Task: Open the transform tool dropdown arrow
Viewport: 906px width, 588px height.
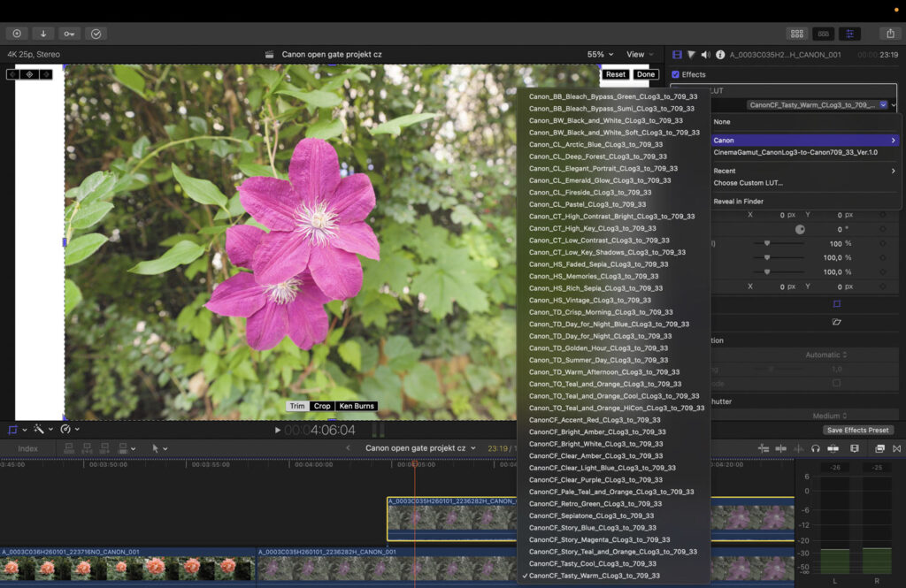Action: 24,430
